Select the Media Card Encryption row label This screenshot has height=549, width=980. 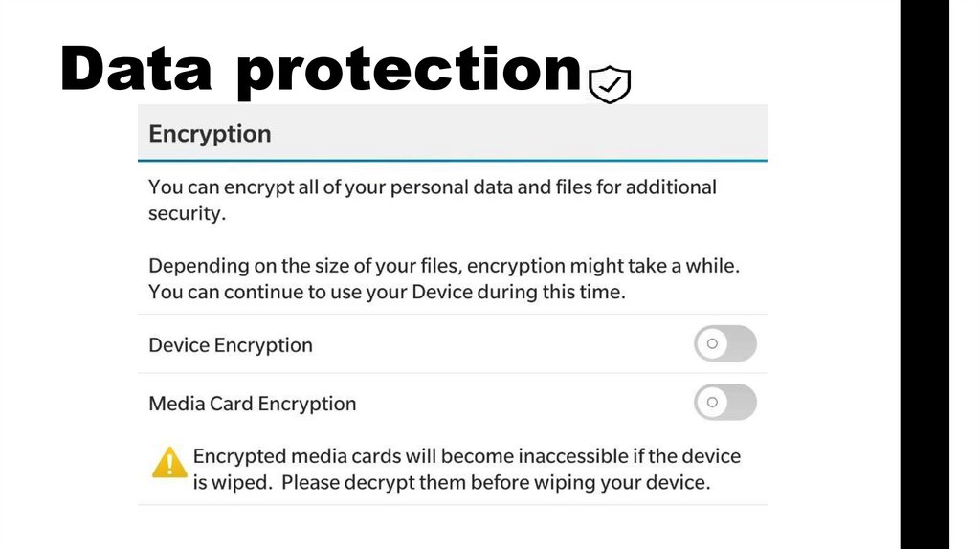253,404
